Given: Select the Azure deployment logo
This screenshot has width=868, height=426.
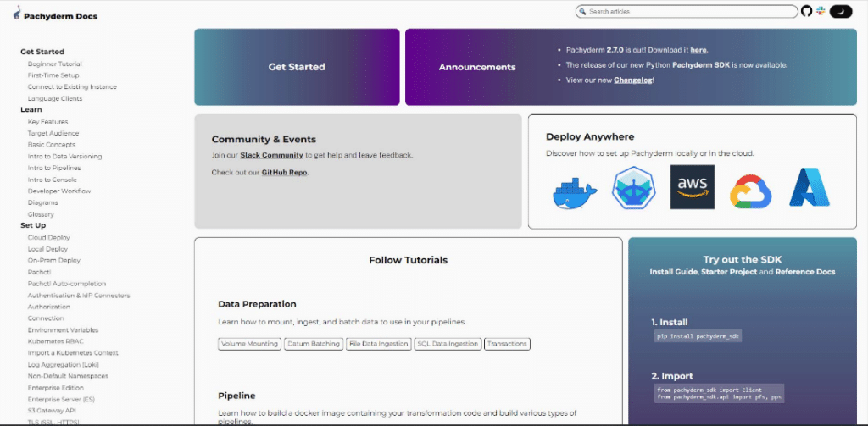Looking at the screenshot, I should point(809,187).
